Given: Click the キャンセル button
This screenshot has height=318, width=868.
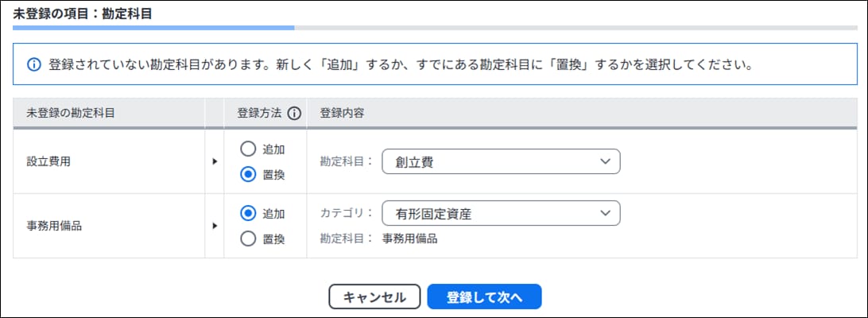Looking at the screenshot, I should [x=374, y=297].
